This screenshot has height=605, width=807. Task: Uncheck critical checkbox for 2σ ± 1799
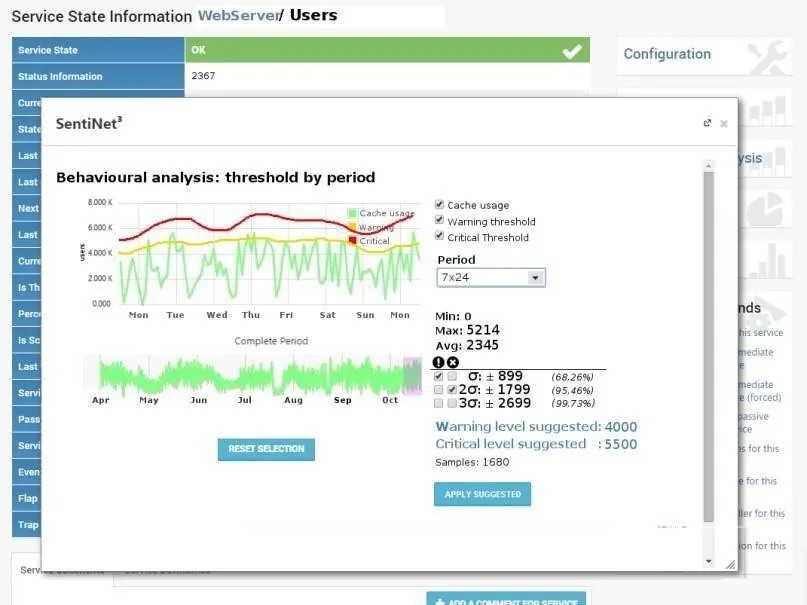click(x=452, y=389)
